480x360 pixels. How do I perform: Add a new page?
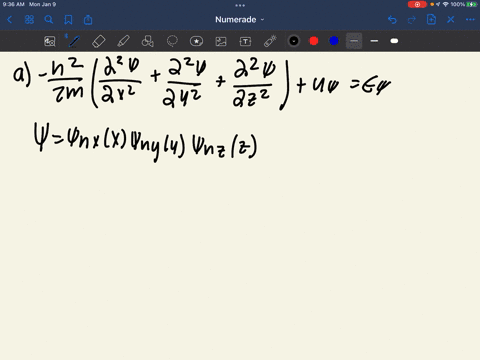click(431, 20)
